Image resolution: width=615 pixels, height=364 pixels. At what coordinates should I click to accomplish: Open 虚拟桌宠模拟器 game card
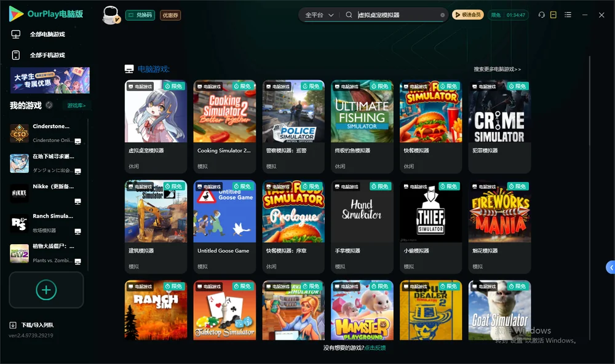tap(156, 126)
